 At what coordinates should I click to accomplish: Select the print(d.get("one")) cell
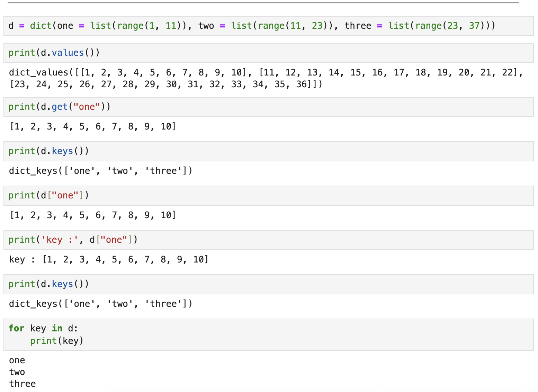point(269,107)
